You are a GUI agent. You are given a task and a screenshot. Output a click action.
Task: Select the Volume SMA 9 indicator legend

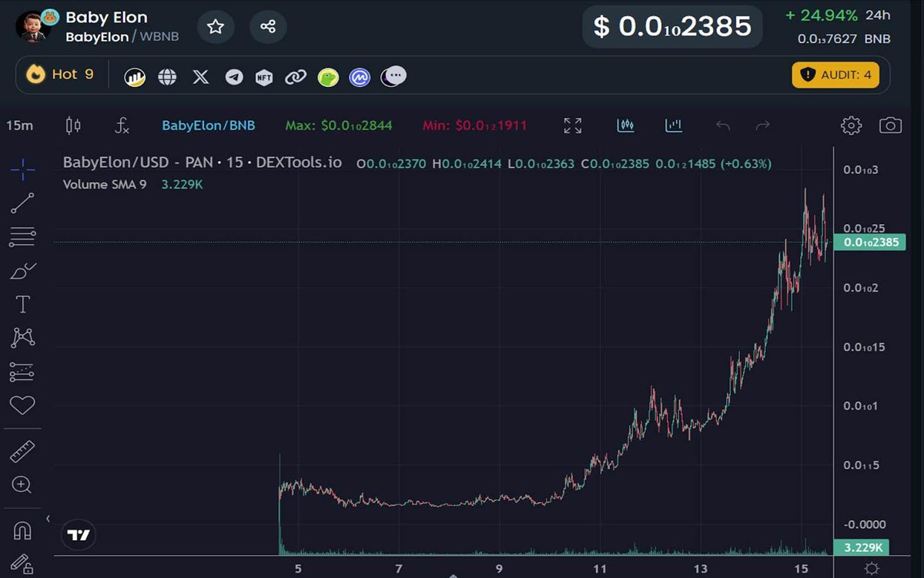[105, 184]
